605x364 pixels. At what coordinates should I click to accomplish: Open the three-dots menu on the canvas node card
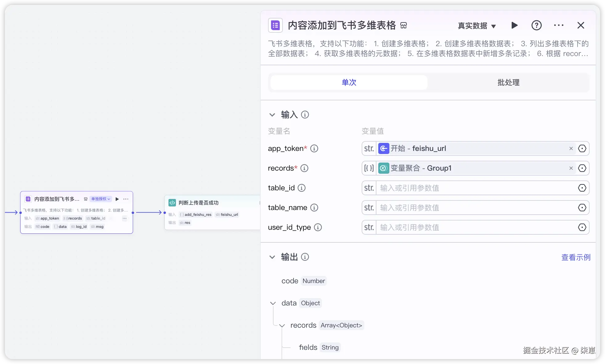point(126,199)
